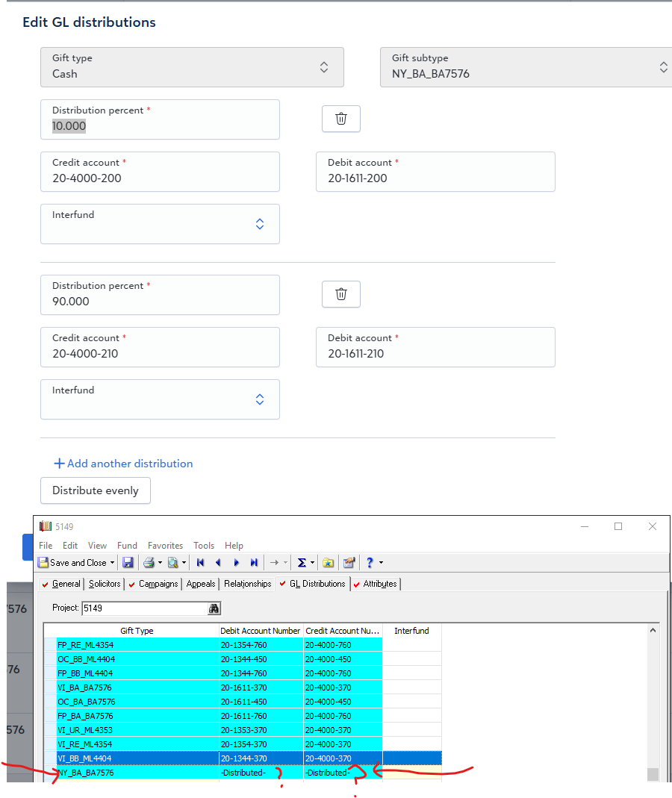Switch to the GL Distributions tab
This screenshot has width=672, height=798.
[313, 584]
